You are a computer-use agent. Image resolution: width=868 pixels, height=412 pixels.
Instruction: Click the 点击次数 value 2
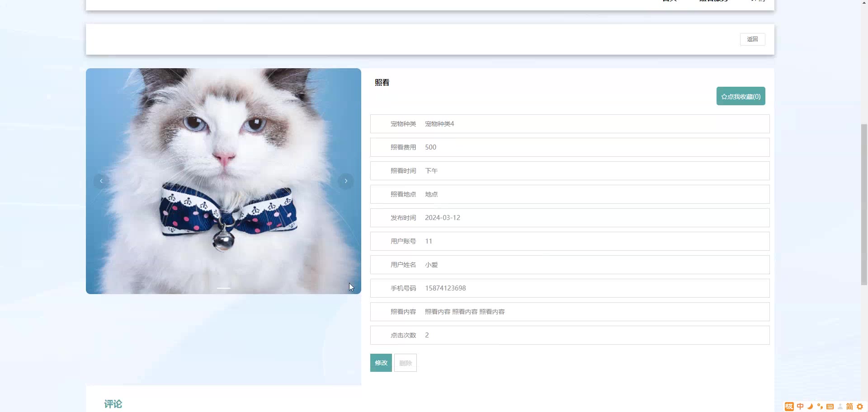click(427, 335)
